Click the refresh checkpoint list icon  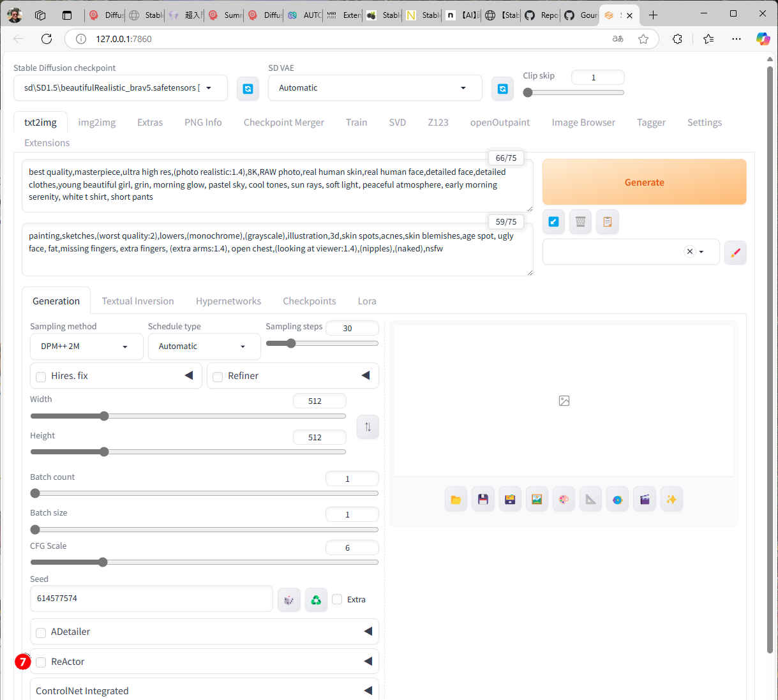[x=248, y=89]
